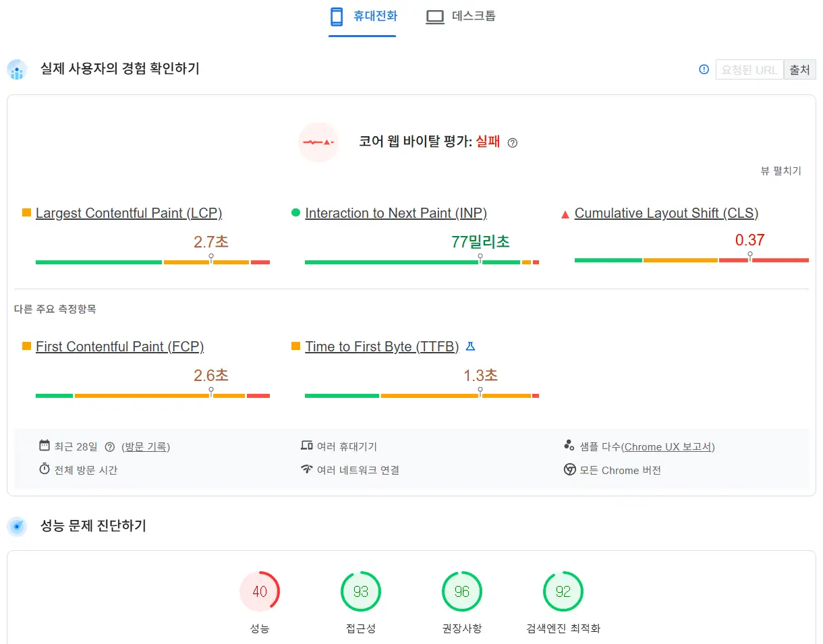The width and height of the screenshot is (823, 644).
Task: Click the 검색엔진 최적화 score gauge showing 92
Action: (563, 592)
